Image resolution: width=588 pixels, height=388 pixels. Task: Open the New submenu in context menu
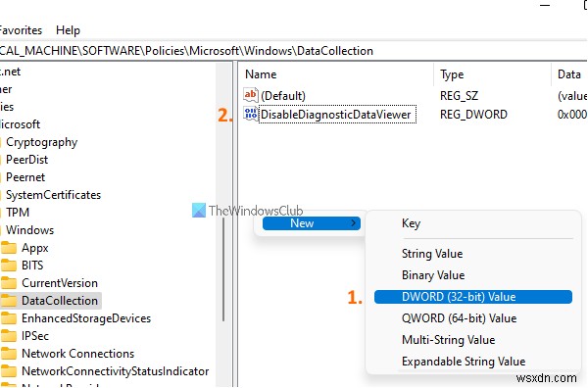click(x=312, y=223)
